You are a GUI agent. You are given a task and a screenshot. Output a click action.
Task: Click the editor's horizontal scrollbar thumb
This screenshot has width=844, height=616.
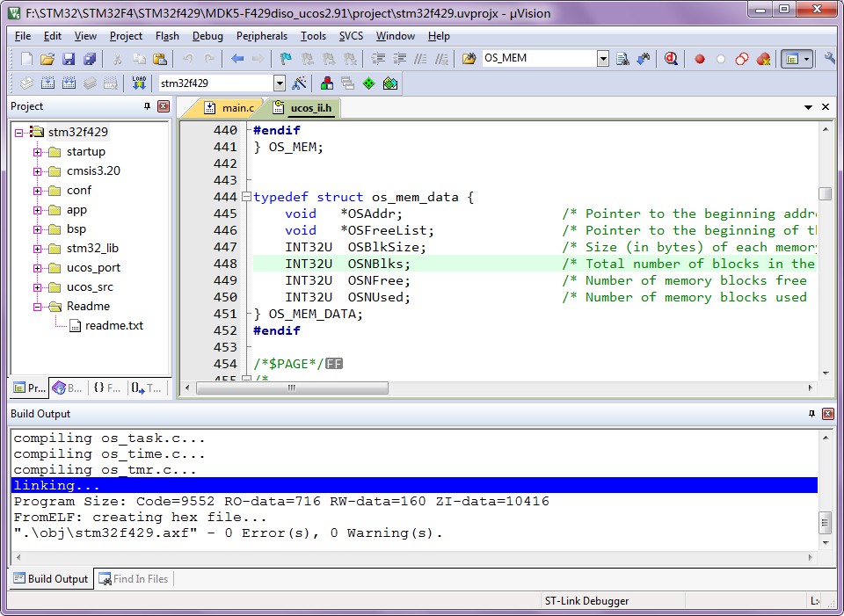pos(292,388)
